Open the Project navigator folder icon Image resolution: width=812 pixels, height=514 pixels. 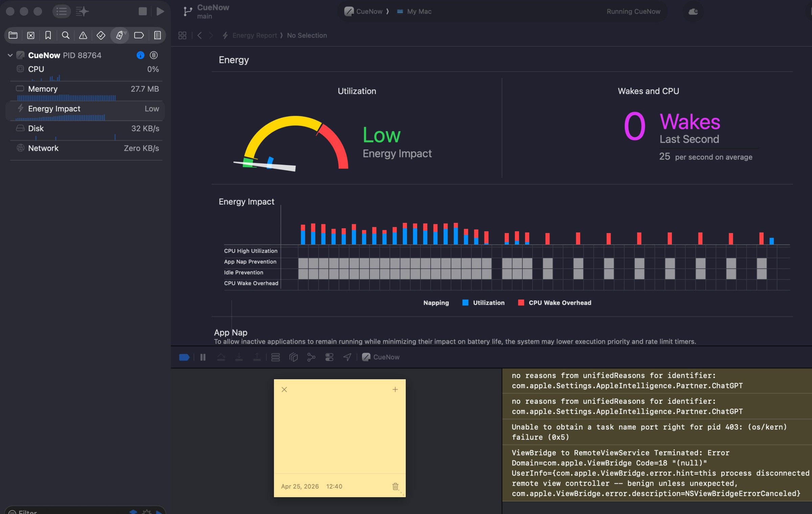13,35
